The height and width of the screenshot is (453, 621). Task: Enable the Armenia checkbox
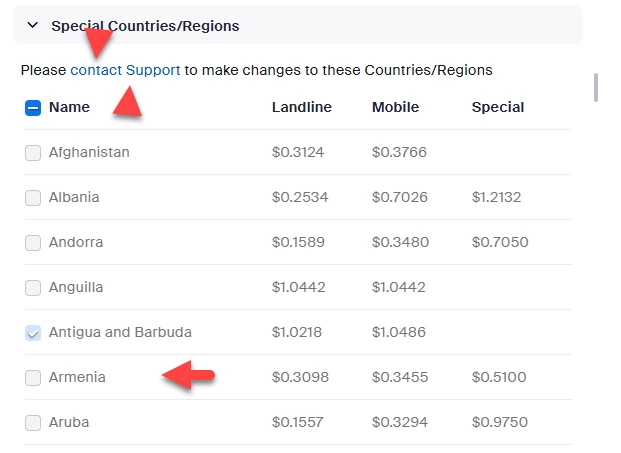pyautogui.click(x=33, y=378)
